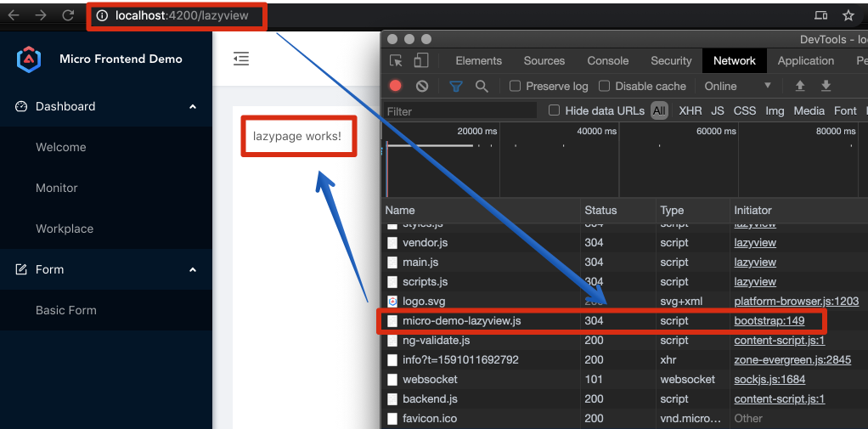Toggle the network filter funnel icon

tap(455, 86)
